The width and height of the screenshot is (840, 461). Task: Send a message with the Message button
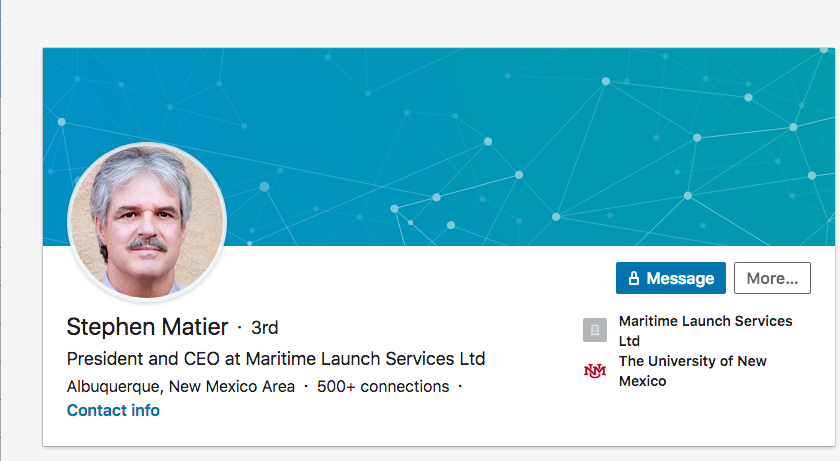point(670,278)
